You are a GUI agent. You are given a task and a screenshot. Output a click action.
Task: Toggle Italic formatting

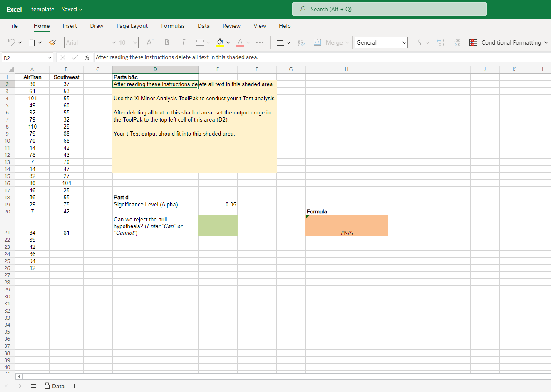[183, 42]
